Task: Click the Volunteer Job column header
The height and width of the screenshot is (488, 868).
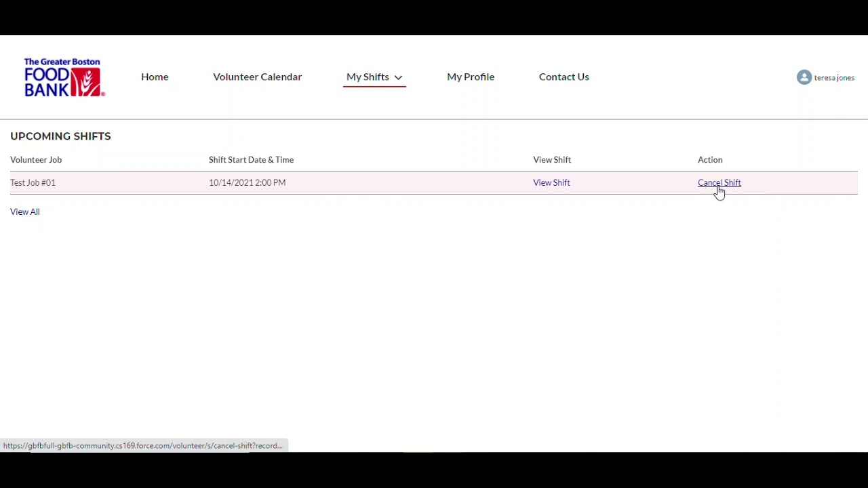Action: 36,160
